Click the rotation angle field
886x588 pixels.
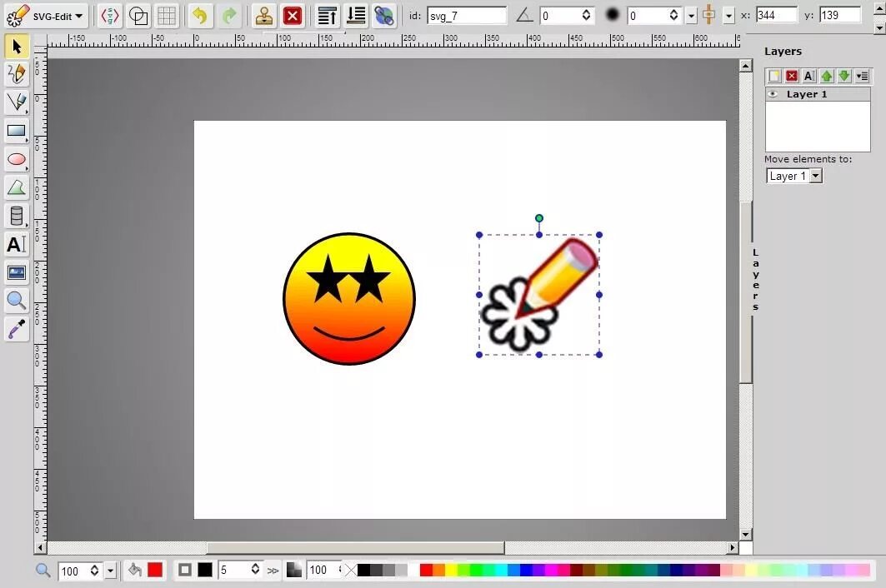click(558, 16)
